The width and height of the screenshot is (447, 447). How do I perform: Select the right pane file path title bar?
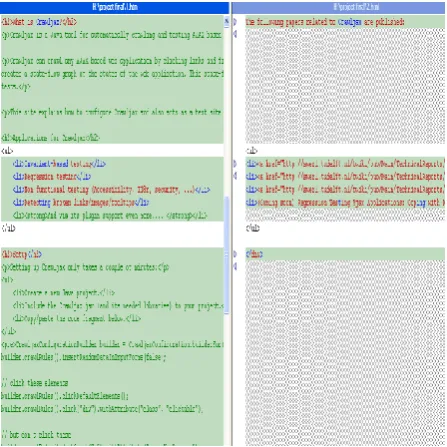point(339,7)
